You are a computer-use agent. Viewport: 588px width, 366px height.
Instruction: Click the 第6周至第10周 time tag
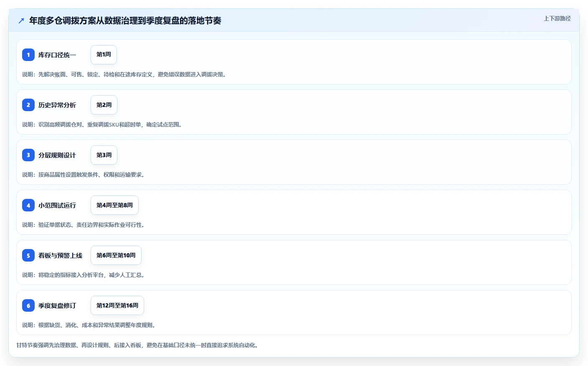pyautogui.click(x=116, y=255)
